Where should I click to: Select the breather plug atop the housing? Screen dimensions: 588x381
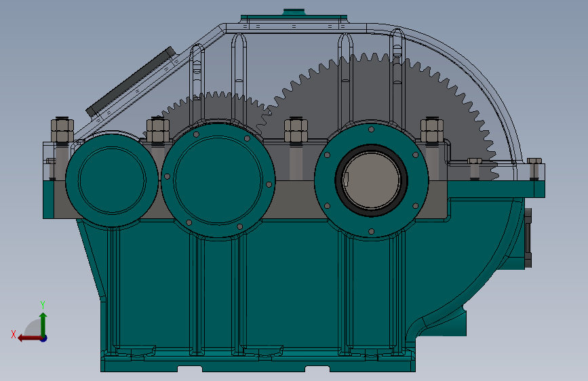pos(294,12)
